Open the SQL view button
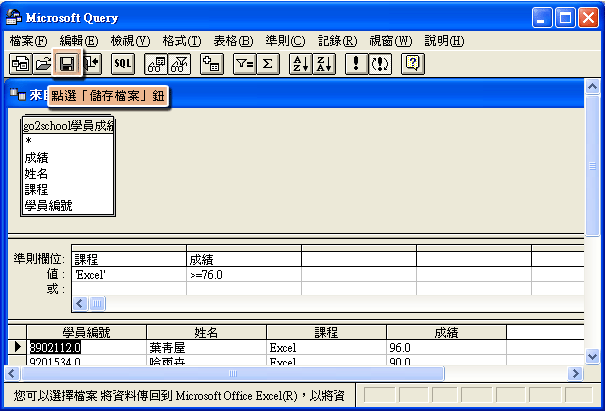The height and width of the screenshot is (412, 605). tap(123, 64)
